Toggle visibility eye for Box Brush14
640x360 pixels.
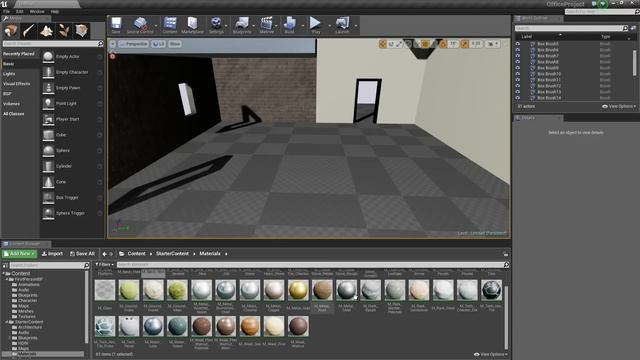pyautogui.click(x=518, y=98)
